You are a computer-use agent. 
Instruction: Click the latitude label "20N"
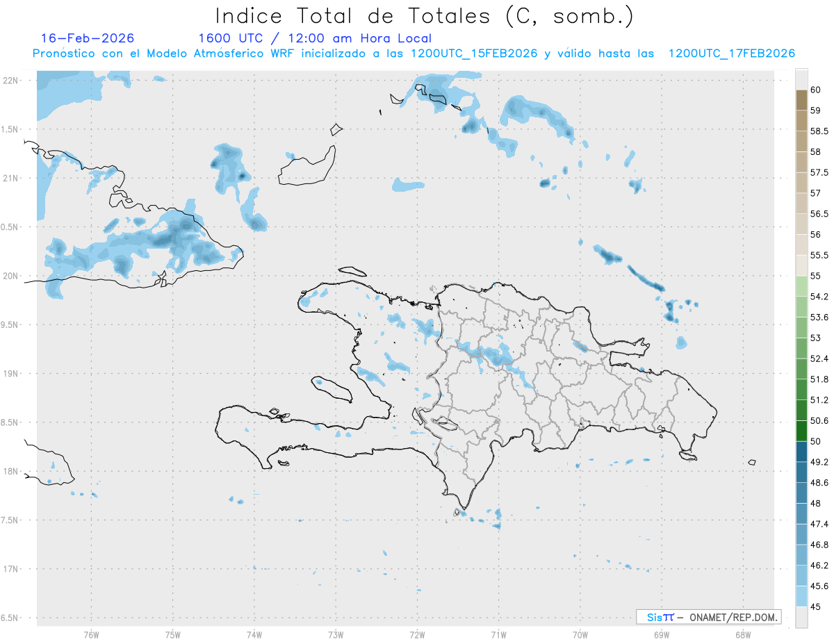[x=12, y=276]
